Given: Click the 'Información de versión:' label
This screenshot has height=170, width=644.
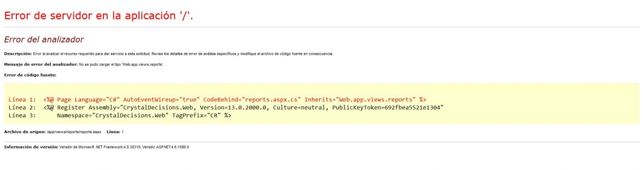Looking at the screenshot, I should pos(31,147).
